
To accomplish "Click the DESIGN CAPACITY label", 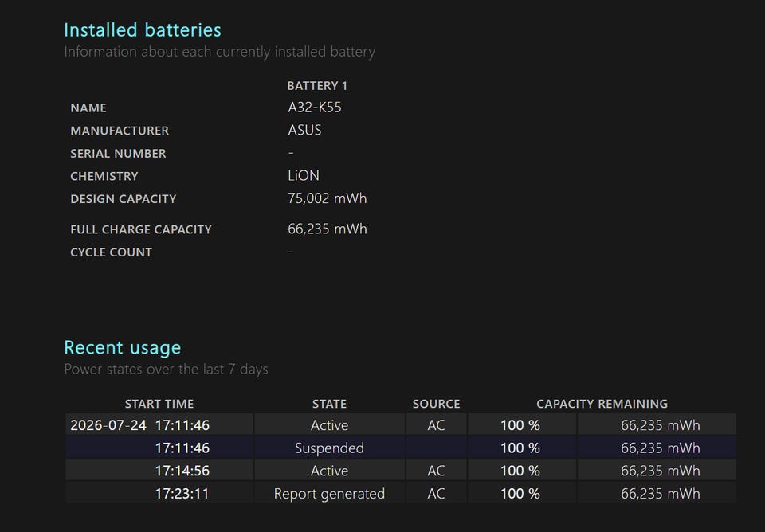I will tap(124, 199).
